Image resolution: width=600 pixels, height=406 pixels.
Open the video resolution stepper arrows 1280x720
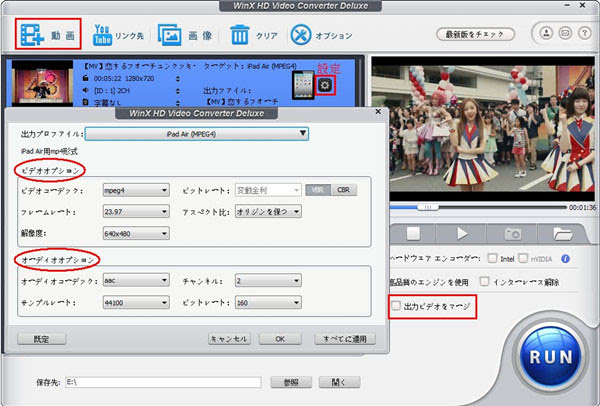pyautogui.click(x=178, y=79)
